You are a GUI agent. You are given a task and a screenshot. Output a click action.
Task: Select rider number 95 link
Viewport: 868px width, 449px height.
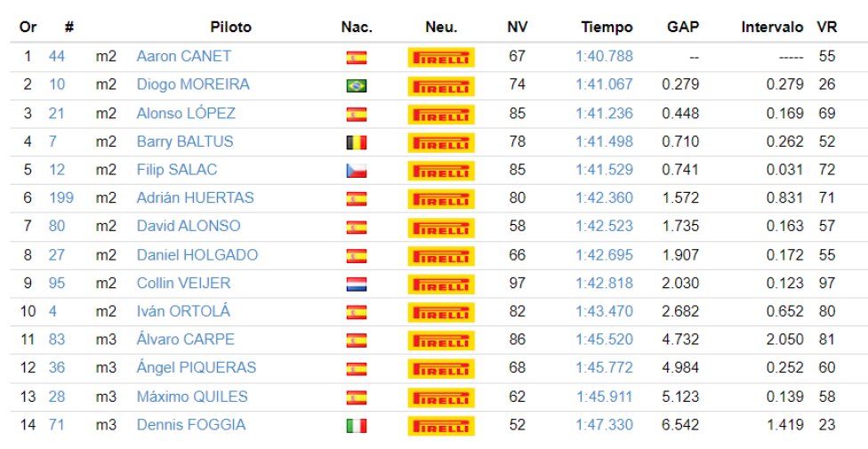56,283
